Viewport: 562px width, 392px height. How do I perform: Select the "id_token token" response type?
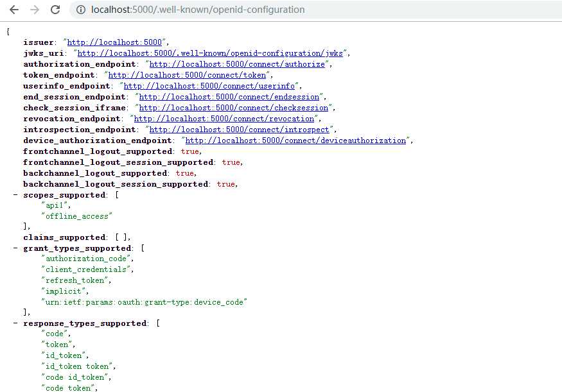[x=77, y=366]
